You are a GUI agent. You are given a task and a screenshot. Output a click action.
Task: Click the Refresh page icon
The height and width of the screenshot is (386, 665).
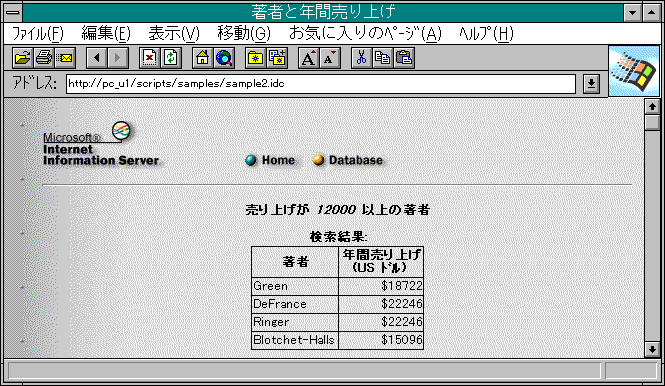pyautogui.click(x=171, y=58)
